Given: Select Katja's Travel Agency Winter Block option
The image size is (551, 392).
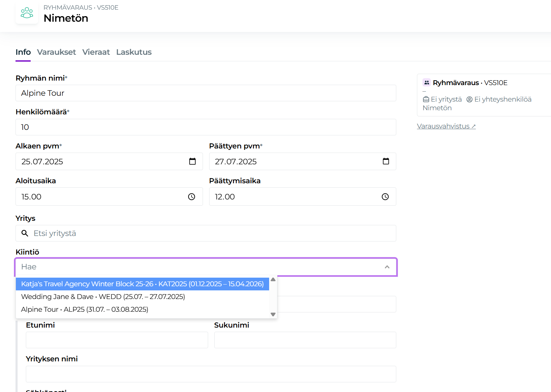Looking at the screenshot, I should (x=142, y=284).
